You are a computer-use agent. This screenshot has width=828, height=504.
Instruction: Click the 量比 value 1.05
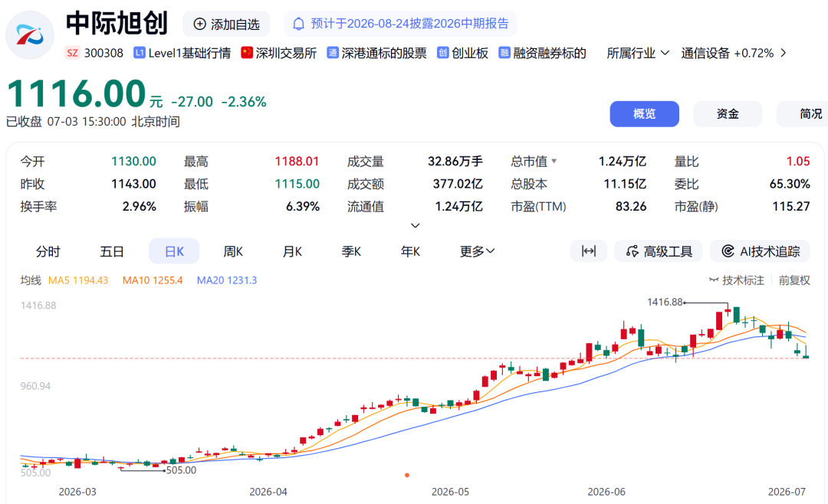798,161
